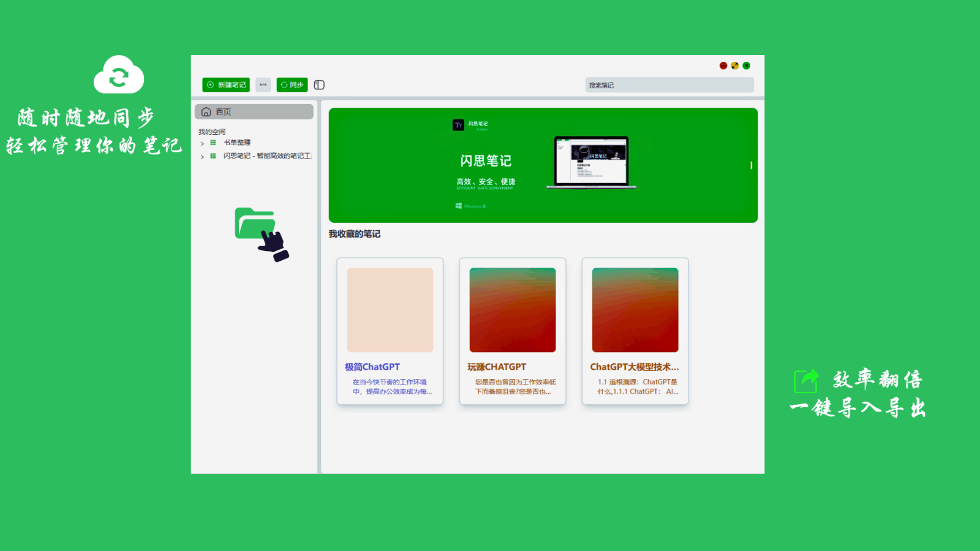Focus the 搜索笔记 search field
980x551 pixels.
point(669,85)
